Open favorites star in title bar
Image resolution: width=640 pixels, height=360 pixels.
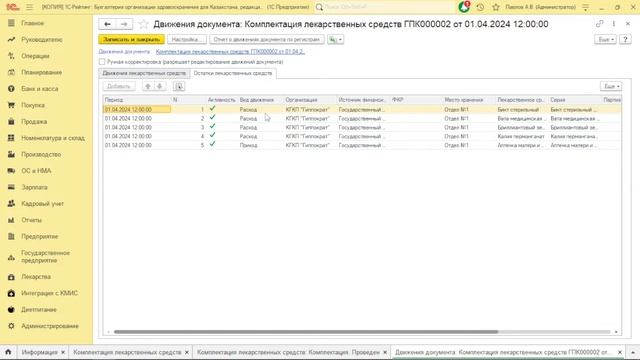pyautogui.click(x=496, y=7)
